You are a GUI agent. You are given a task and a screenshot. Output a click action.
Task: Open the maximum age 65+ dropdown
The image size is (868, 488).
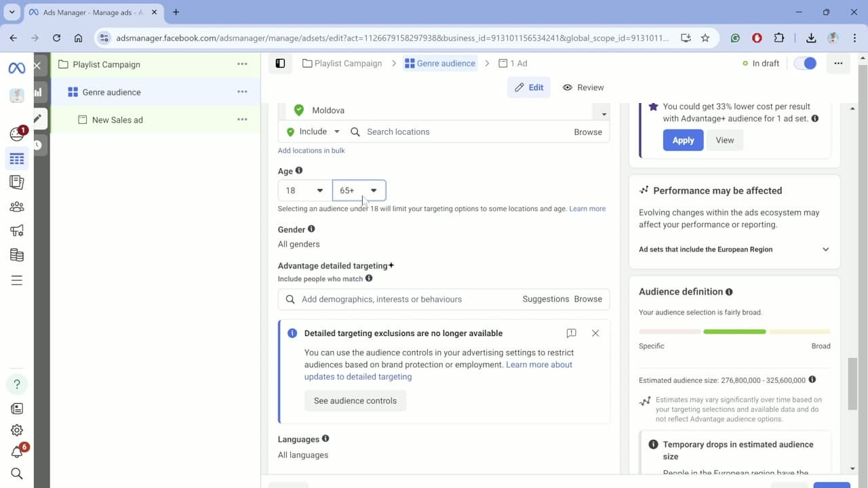[x=359, y=190]
